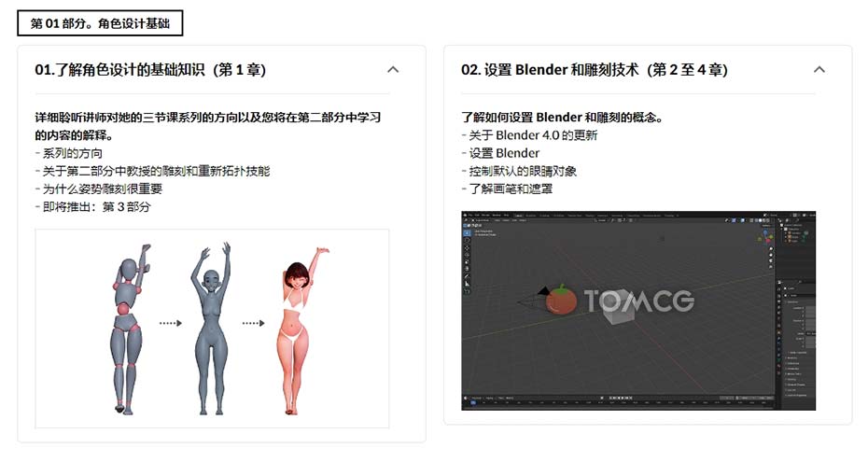Click the line 关于 Blender 4.0 的更新
This screenshot has width=868, height=462.
(529, 135)
